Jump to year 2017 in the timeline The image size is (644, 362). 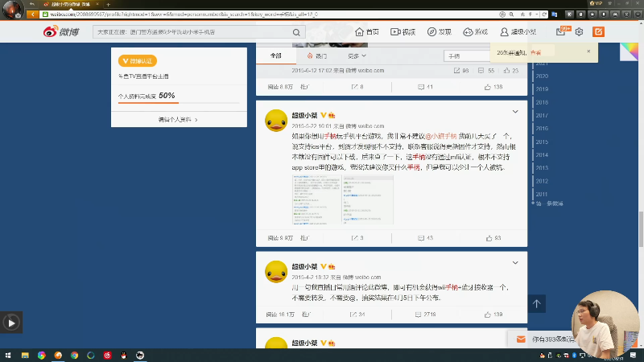pyautogui.click(x=542, y=115)
